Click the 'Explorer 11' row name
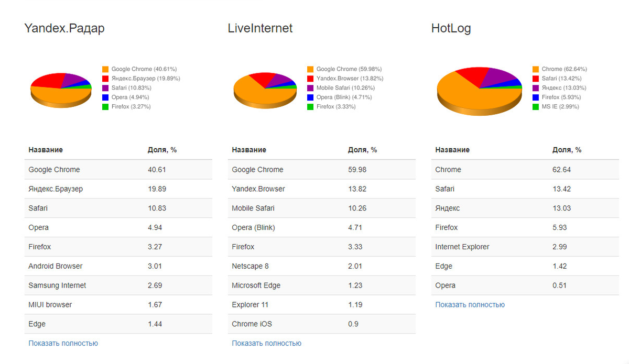 coord(251,305)
